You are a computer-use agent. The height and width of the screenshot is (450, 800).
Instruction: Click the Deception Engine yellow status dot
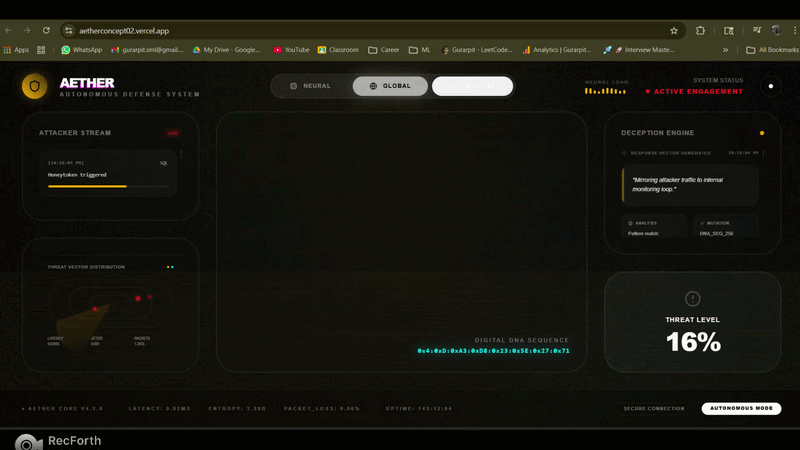coord(762,133)
